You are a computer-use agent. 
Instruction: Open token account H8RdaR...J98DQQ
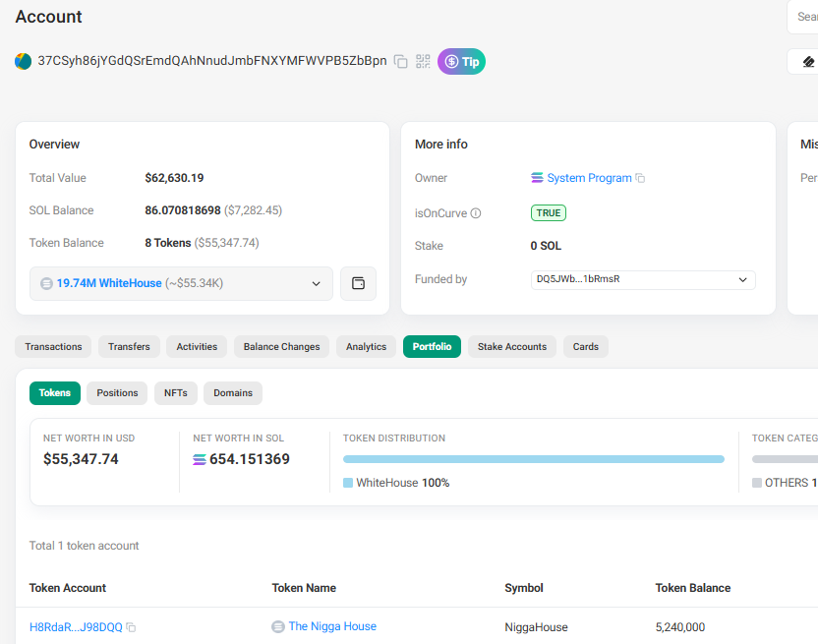click(x=76, y=626)
